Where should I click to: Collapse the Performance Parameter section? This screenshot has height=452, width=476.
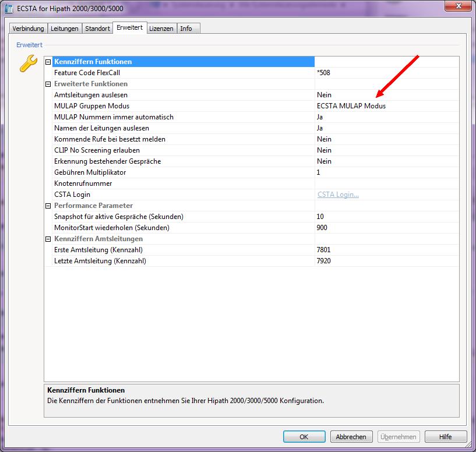(x=48, y=206)
